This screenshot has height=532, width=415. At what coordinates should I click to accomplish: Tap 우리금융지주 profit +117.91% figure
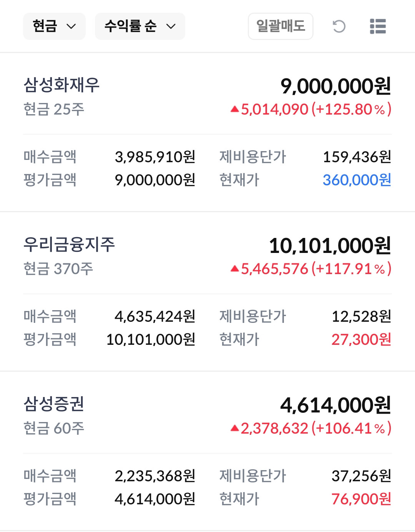coord(351,269)
